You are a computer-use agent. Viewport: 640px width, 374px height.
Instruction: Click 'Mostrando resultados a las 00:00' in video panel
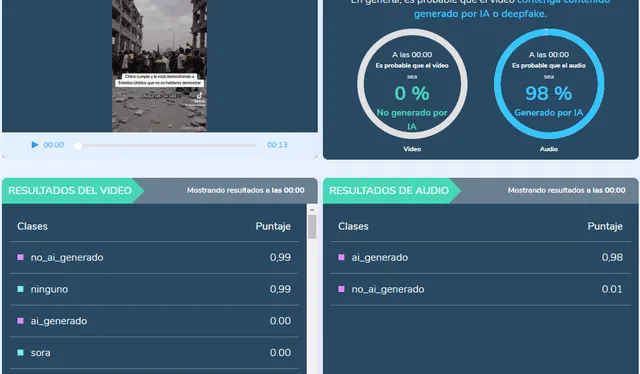pos(246,190)
